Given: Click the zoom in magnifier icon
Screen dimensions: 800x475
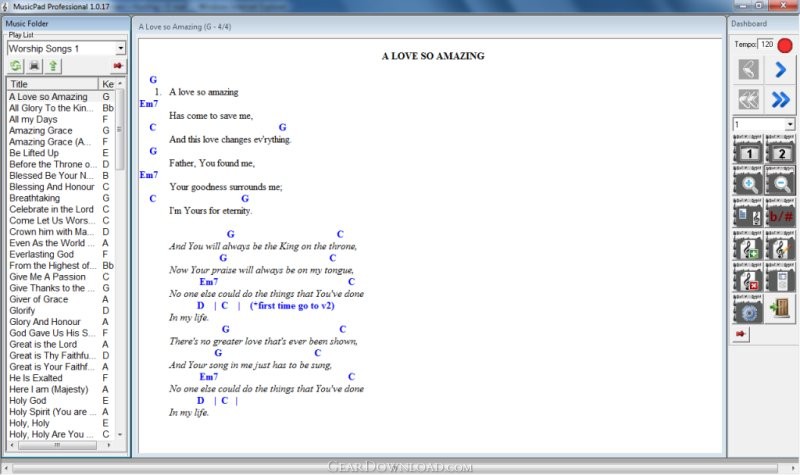Looking at the screenshot, I should [748, 181].
